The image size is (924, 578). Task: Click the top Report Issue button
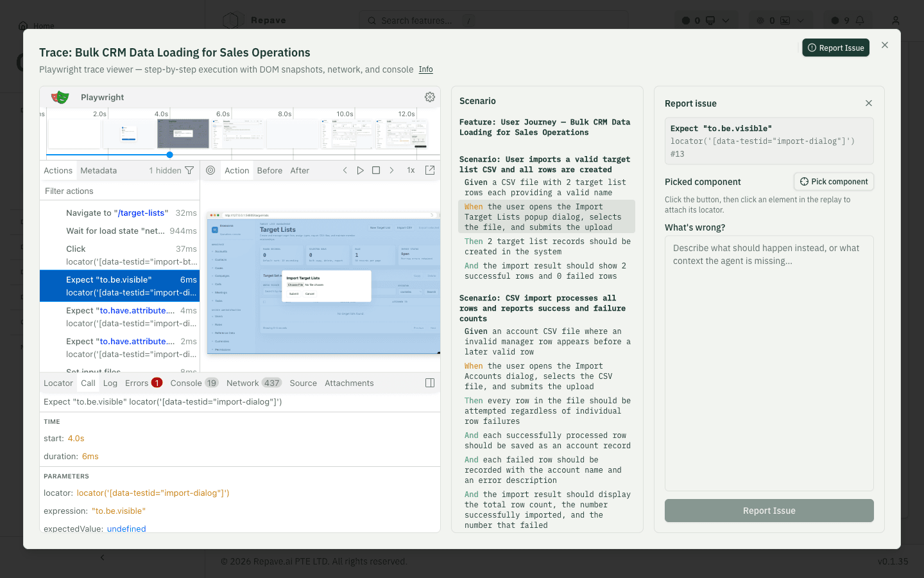coord(835,48)
